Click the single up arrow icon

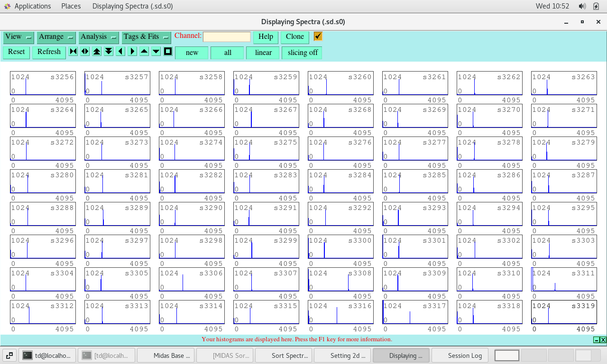tap(144, 51)
